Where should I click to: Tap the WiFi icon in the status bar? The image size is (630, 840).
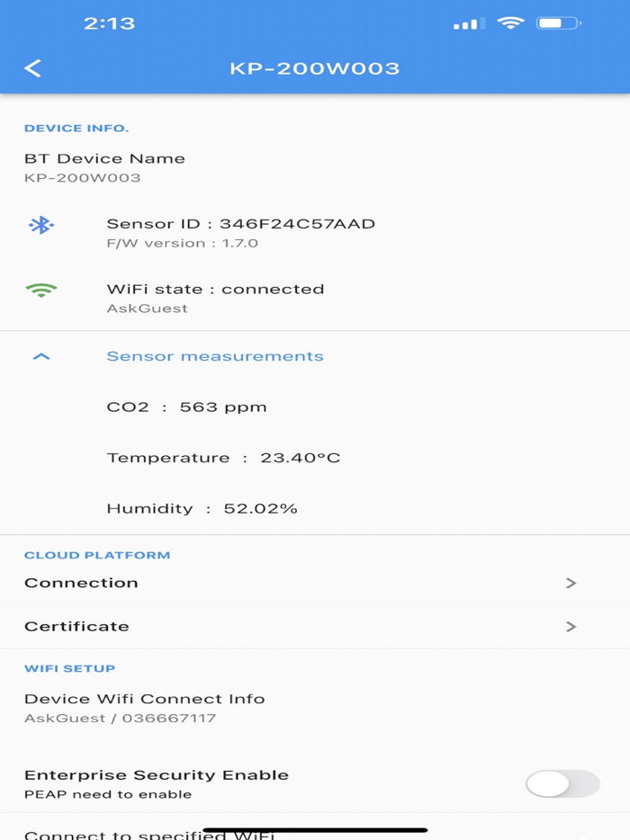510,23
